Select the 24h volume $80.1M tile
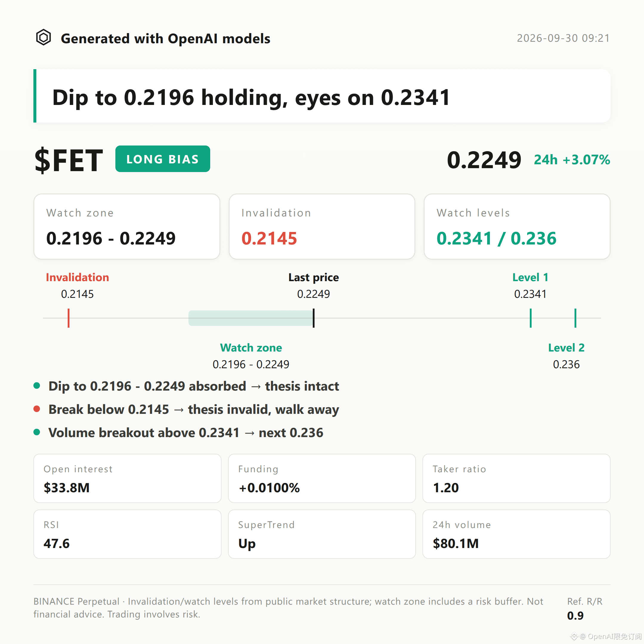The width and height of the screenshot is (644, 644). click(516, 534)
